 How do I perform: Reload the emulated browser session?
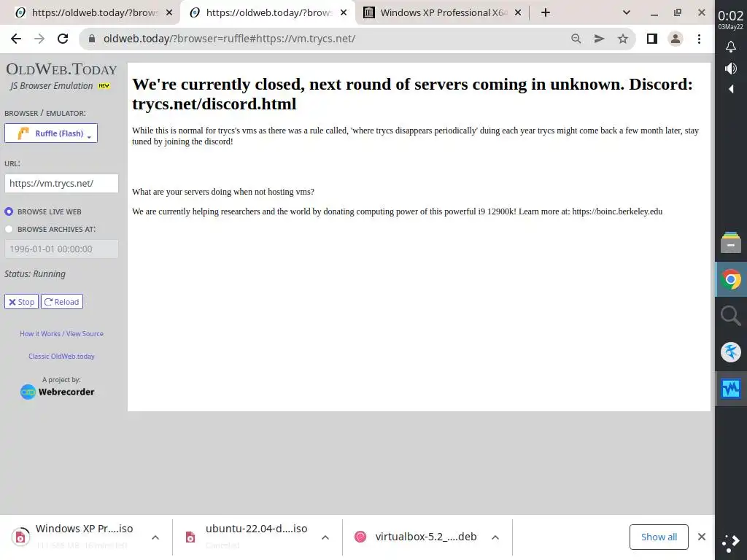click(x=62, y=302)
